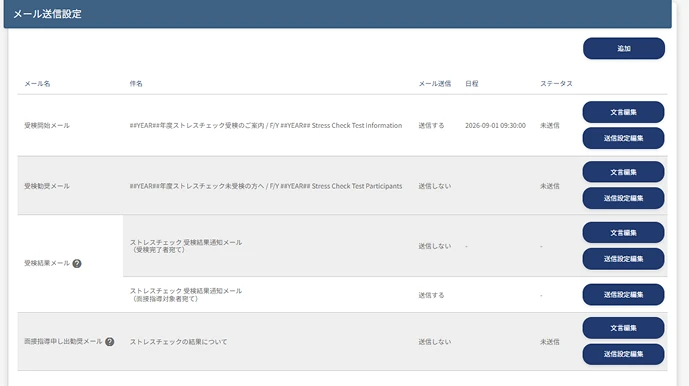Click the date 2026-09-01 09:30:00
The width and height of the screenshot is (689, 386).
[x=495, y=125]
